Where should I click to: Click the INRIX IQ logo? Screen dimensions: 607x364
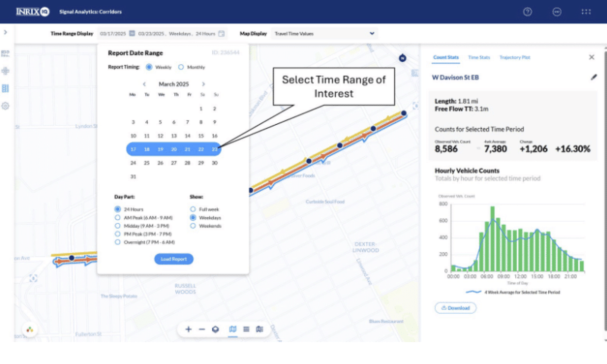coord(32,11)
